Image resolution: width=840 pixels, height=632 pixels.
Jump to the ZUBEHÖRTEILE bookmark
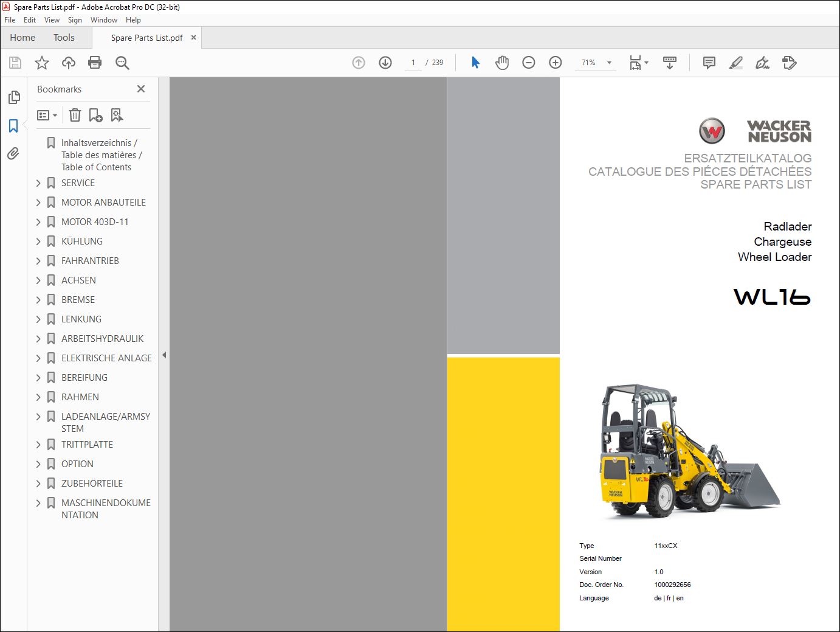[x=92, y=484]
